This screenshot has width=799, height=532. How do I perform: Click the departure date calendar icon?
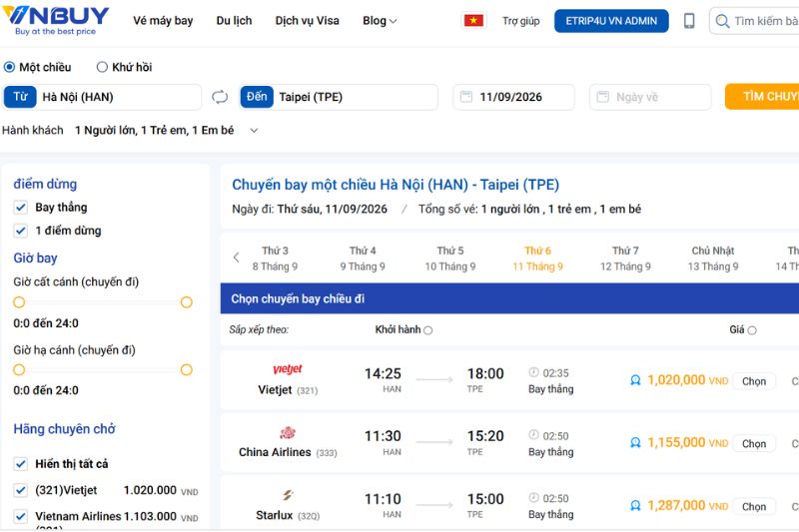pyautogui.click(x=466, y=96)
